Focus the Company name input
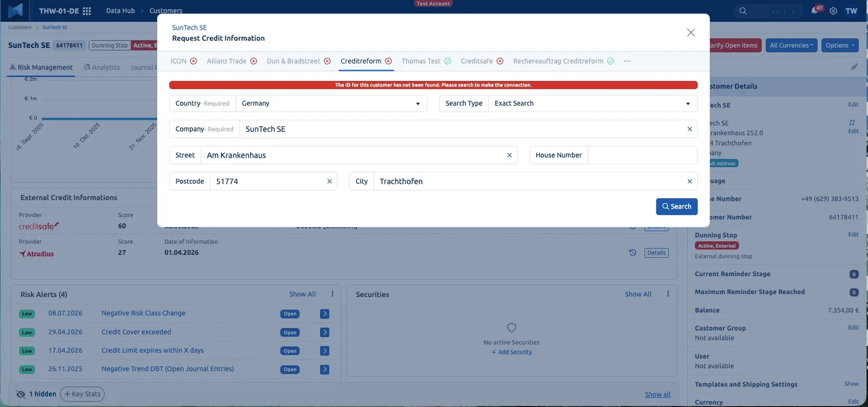The width and height of the screenshot is (868, 407). click(x=462, y=129)
